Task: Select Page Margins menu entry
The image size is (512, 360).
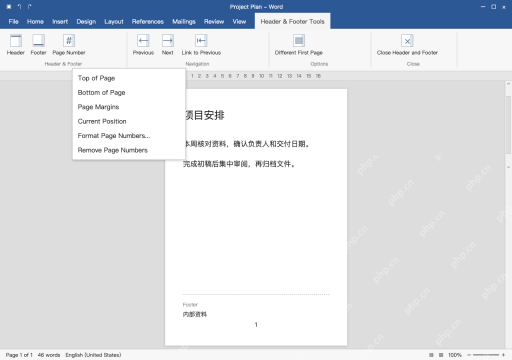Action: click(129, 107)
